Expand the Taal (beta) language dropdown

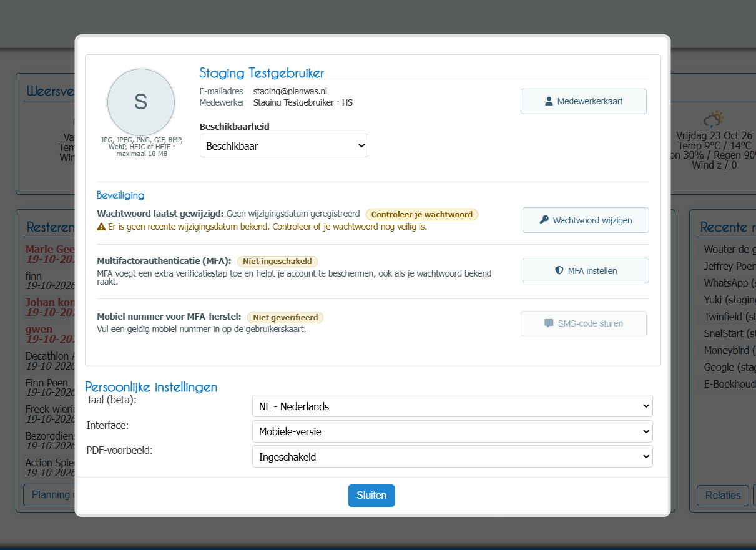pos(453,406)
